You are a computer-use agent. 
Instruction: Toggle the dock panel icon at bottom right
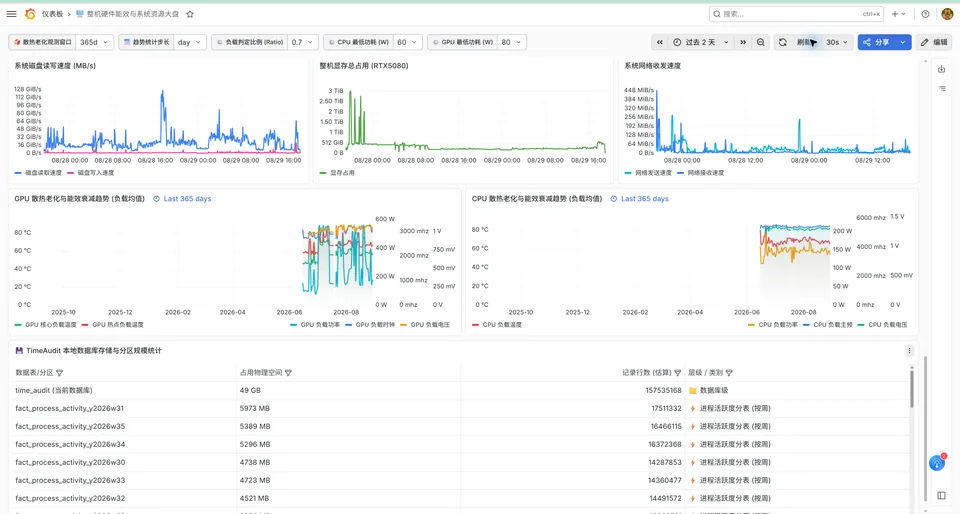click(x=942, y=495)
